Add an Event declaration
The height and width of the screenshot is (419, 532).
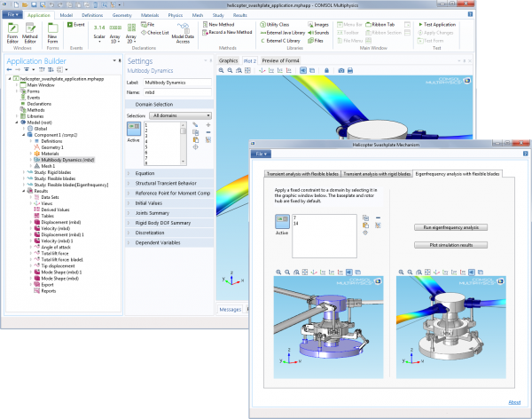(76, 25)
